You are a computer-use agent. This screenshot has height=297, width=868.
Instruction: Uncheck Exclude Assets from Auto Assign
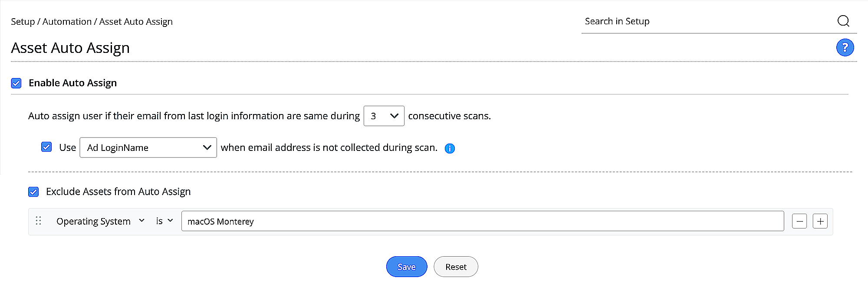(x=33, y=192)
